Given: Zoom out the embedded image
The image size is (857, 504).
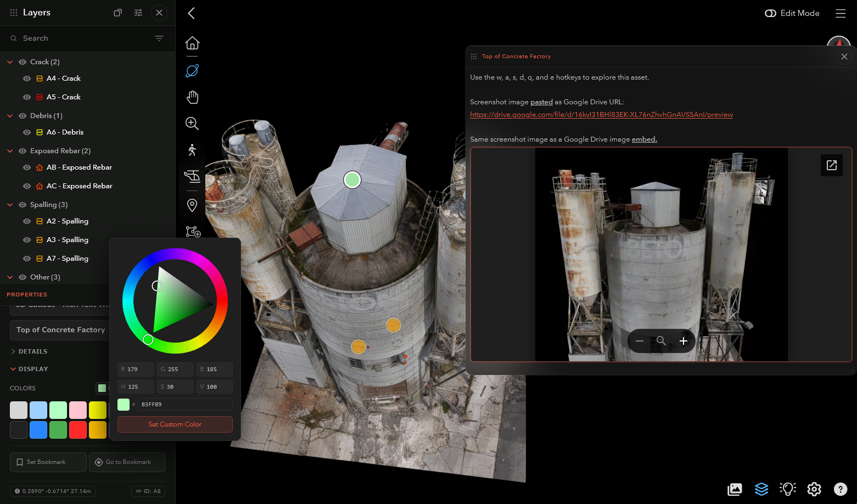Looking at the screenshot, I should pyautogui.click(x=640, y=341).
